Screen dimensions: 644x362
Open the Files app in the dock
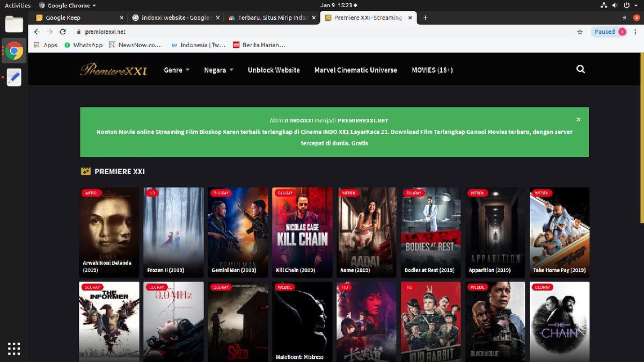point(14,24)
